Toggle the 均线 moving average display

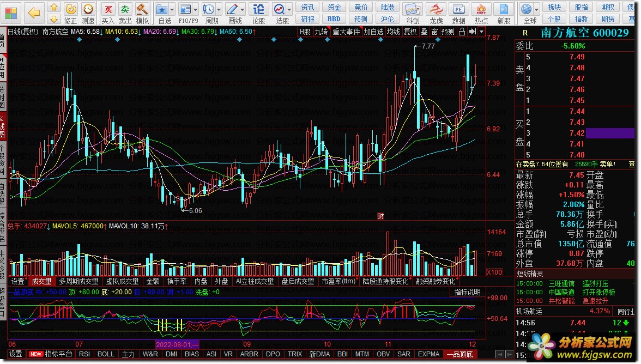coord(394,32)
